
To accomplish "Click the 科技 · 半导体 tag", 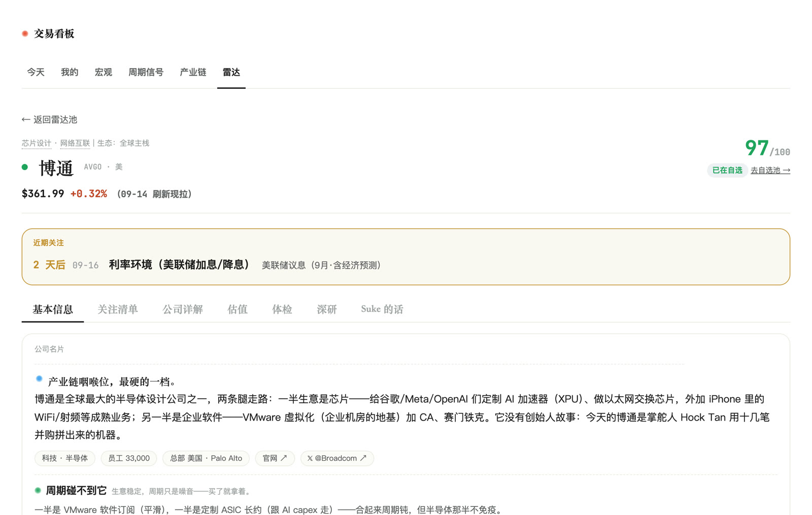I will coord(65,458).
